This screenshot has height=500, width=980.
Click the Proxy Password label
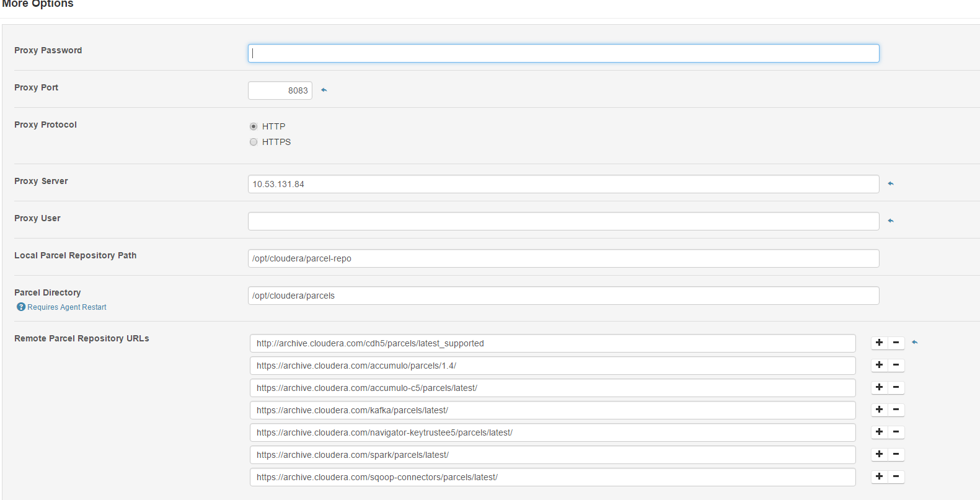[48, 50]
